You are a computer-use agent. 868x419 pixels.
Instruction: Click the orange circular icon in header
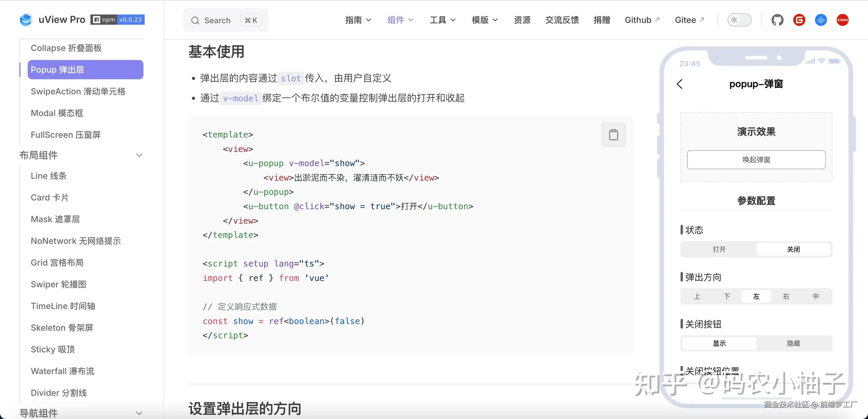[x=799, y=20]
